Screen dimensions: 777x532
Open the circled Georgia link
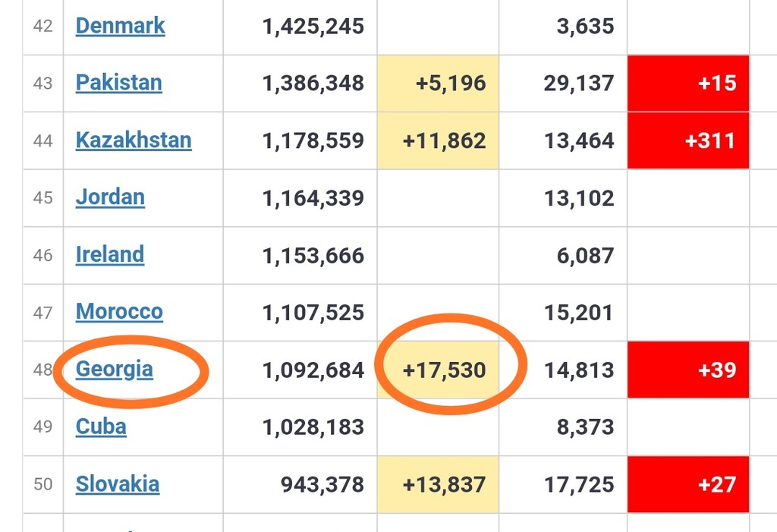115,370
